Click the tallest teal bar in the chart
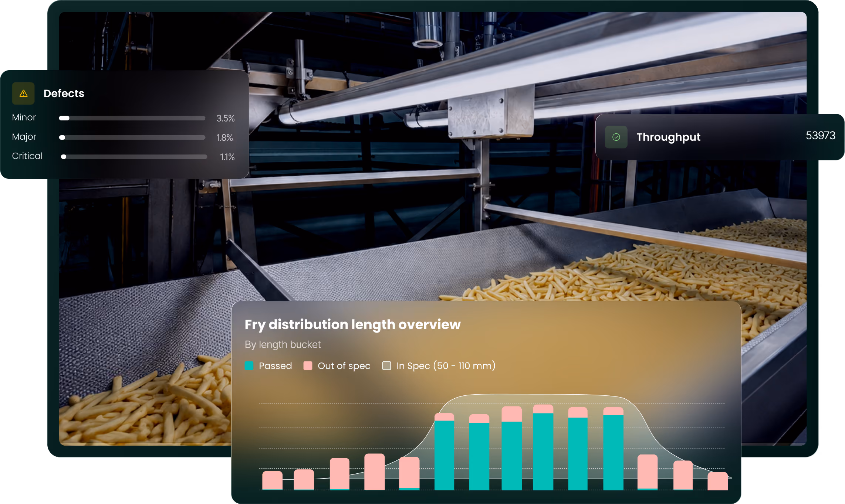Screen dimensions: 845x504 click(543, 452)
